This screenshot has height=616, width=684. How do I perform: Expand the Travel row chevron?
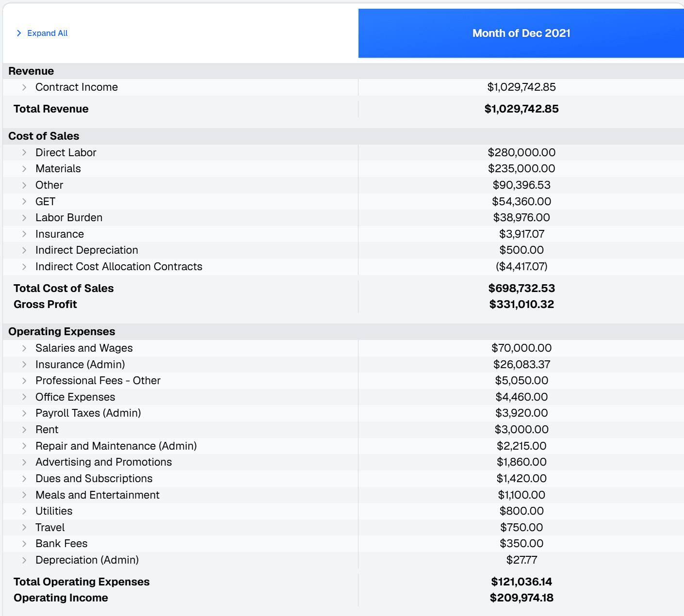coord(24,527)
